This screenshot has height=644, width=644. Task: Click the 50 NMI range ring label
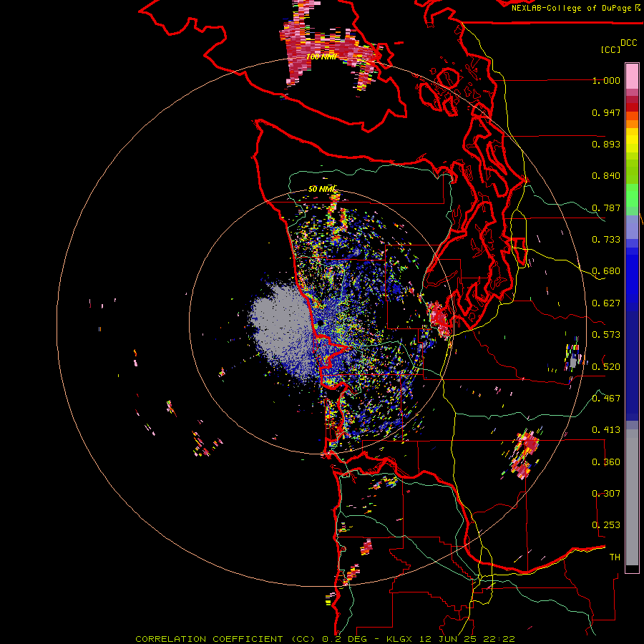pyautogui.click(x=323, y=190)
